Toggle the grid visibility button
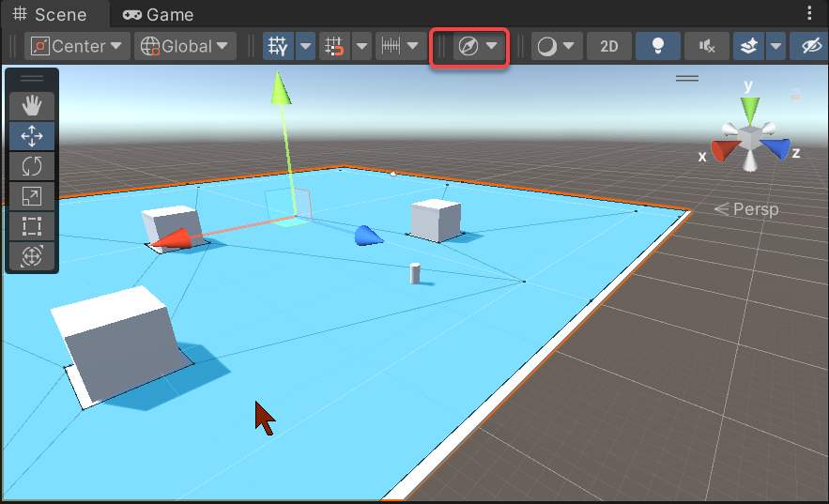 278,46
